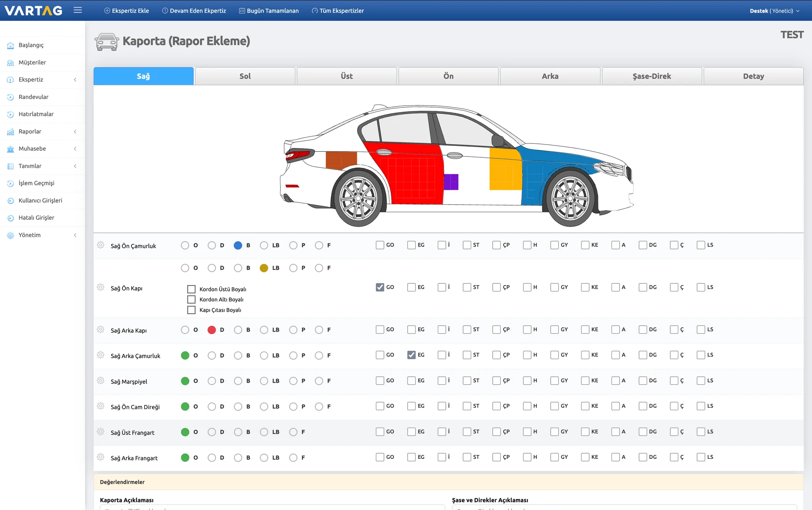This screenshot has width=812, height=510.
Task: Expand the Raporlar sidebar submenu
Action: [75, 132]
